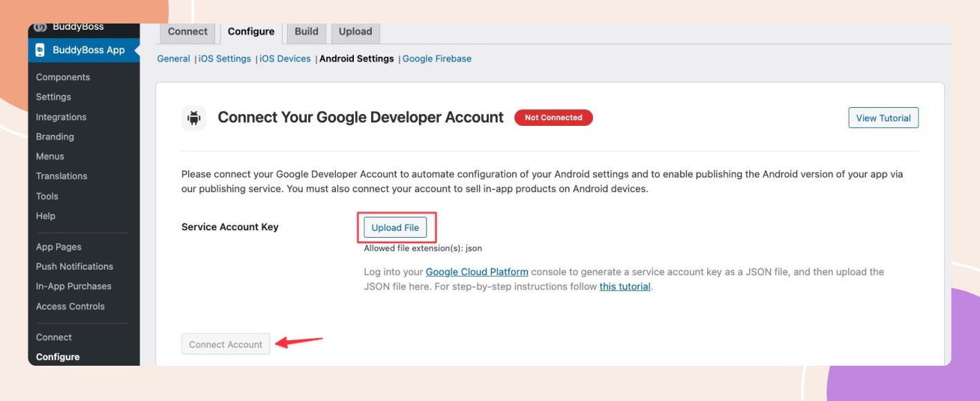Click the Not Connected status badge

[554, 118]
